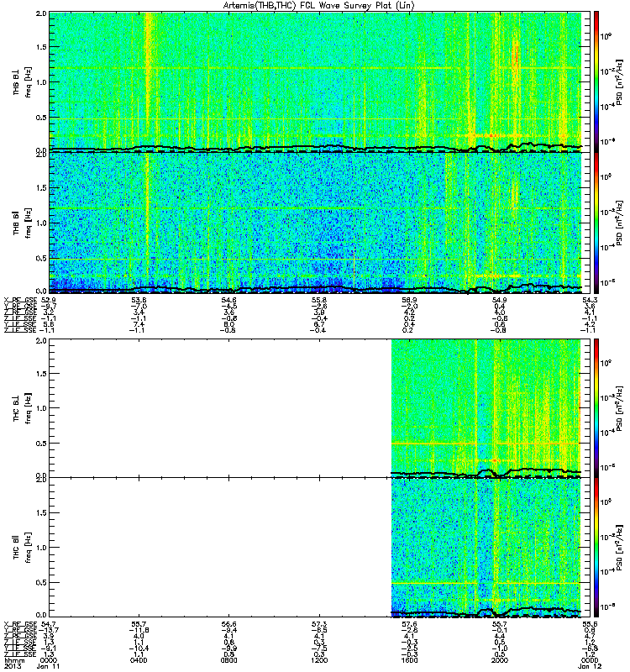Click the X_RE_GSE value '55.8'
The image size is (630, 672).
tap(319, 300)
